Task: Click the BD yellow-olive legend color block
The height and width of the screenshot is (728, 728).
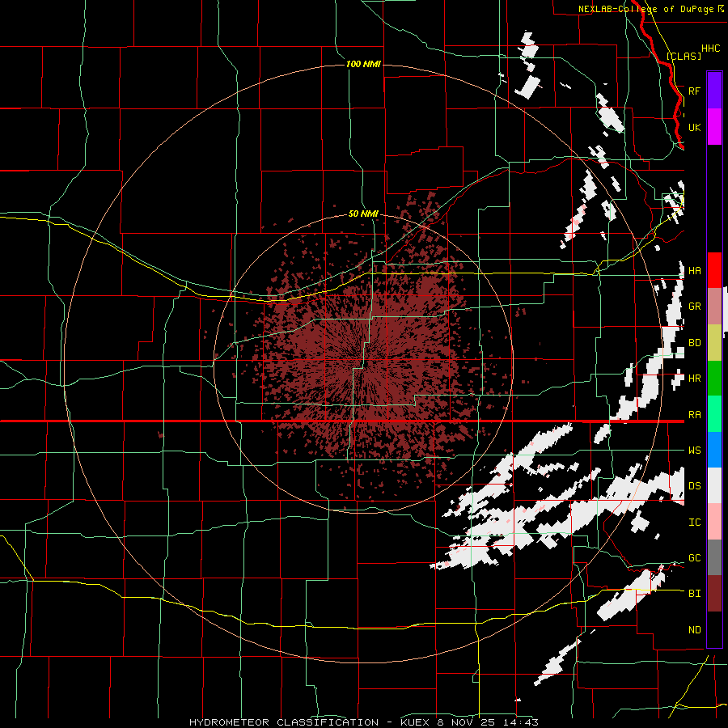Action: pos(714,342)
